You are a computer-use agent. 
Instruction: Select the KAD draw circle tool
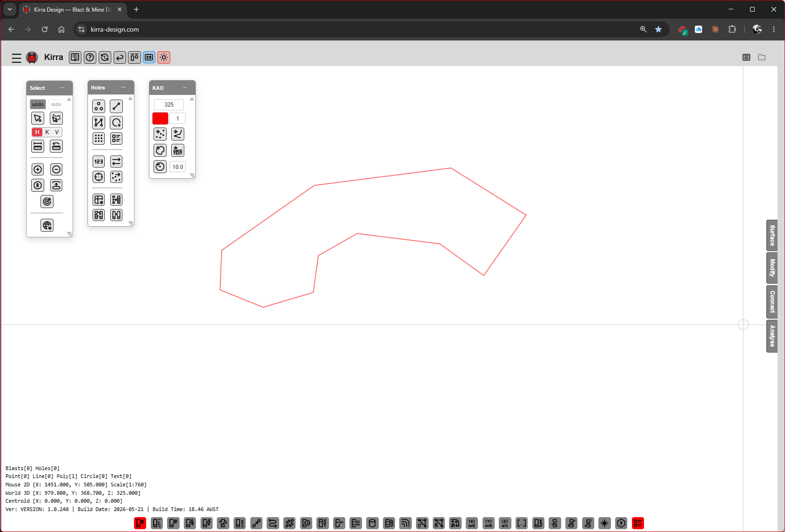pyautogui.click(x=160, y=167)
